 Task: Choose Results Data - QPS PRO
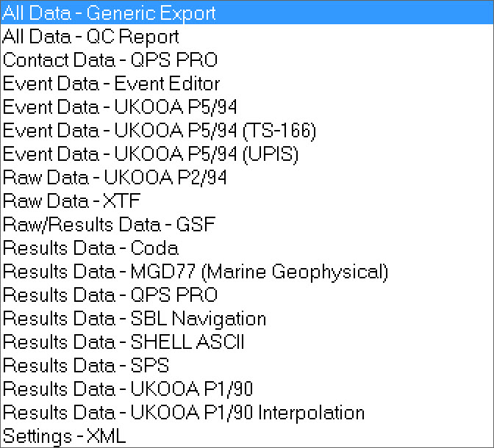(x=110, y=295)
